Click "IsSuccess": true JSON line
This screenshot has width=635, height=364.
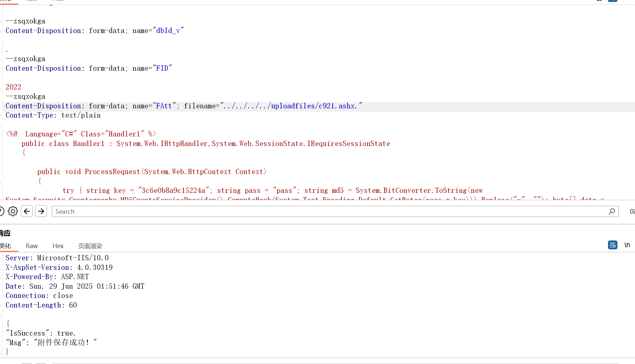point(41,333)
